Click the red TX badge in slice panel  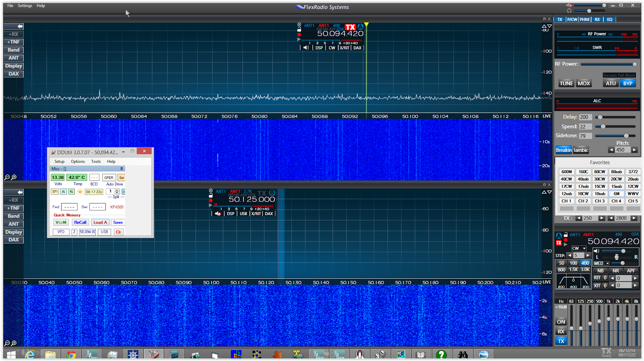pos(559,243)
